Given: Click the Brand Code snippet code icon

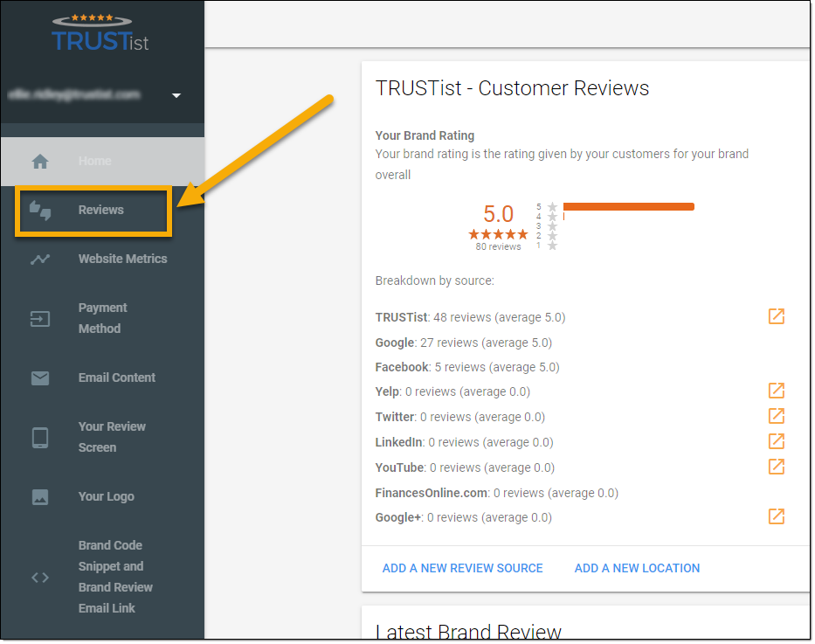Looking at the screenshot, I should point(39,576).
